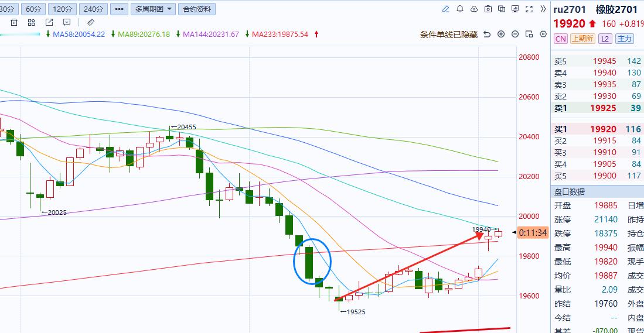Screen dimensions: 644x333
Task: Select 买1 bid price 19920
Action: click(604, 129)
